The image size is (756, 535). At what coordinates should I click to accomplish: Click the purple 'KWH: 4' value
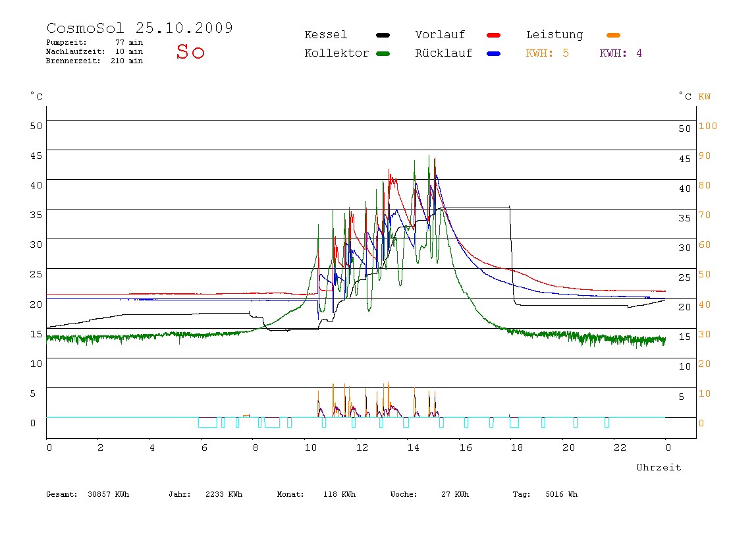click(620, 53)
